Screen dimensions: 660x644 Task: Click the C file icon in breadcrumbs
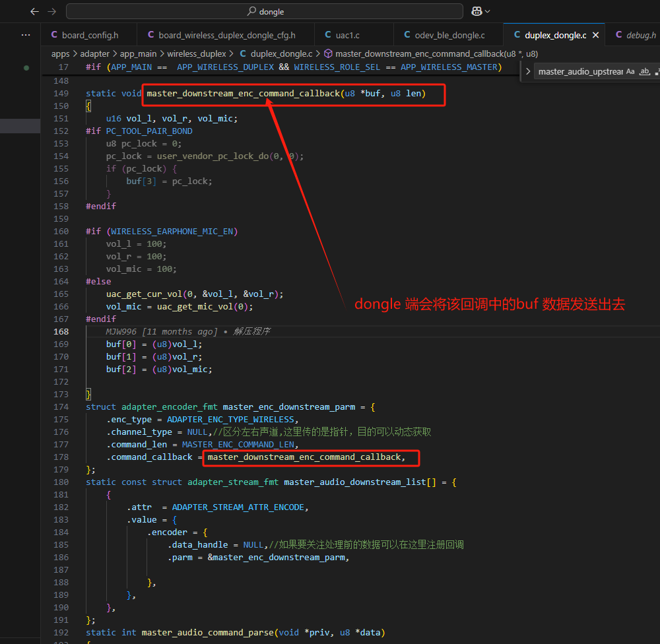coord(243,54)
